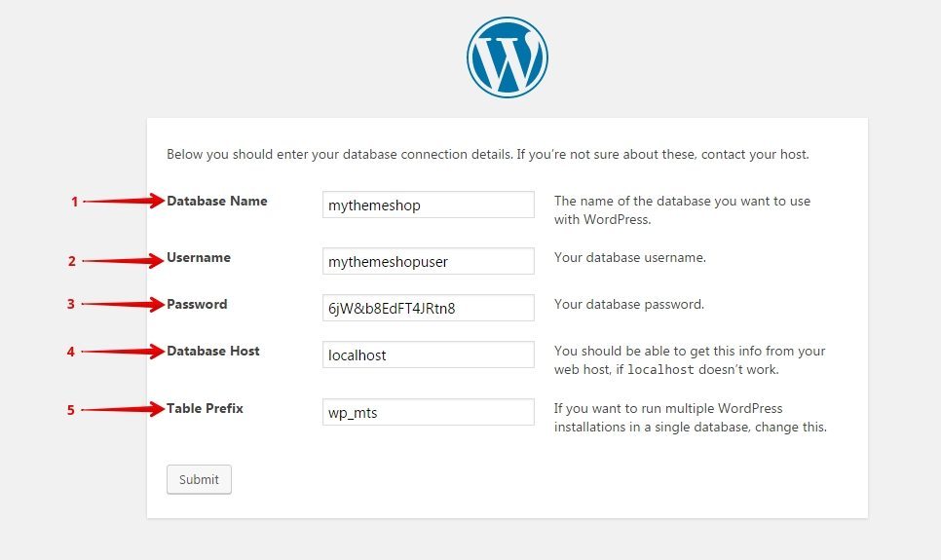The image size is (941, 560).
Task: Click the Database Name label
Action: tap(216, 201)
